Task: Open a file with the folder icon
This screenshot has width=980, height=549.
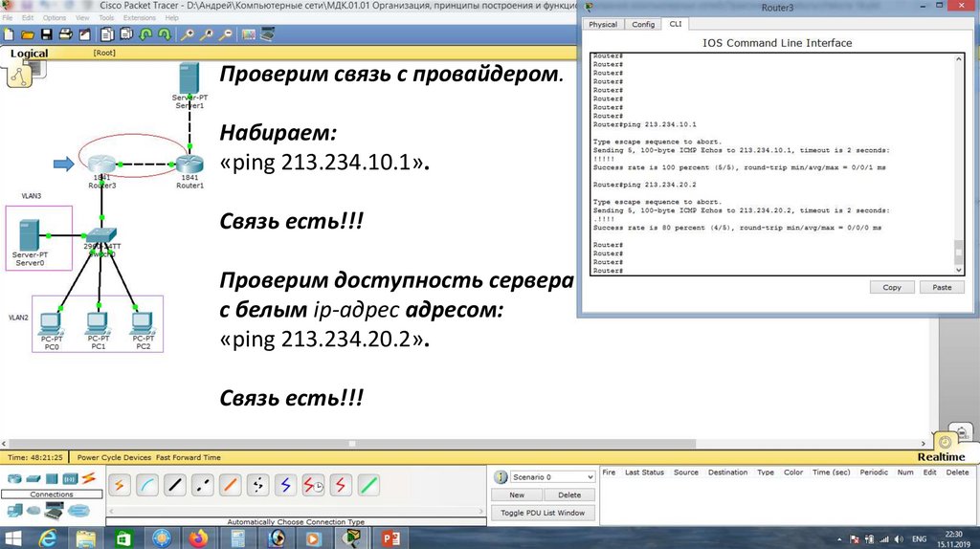Action: point(28,34)
